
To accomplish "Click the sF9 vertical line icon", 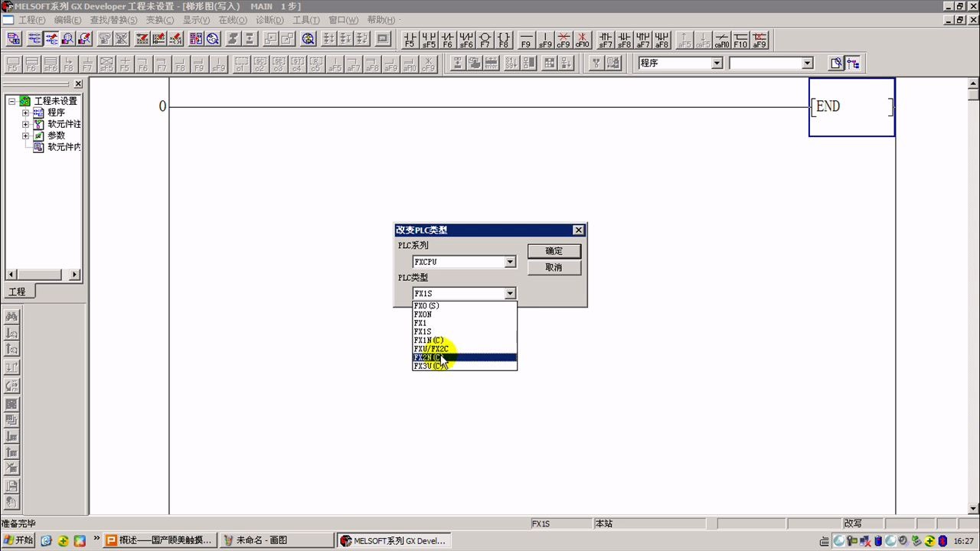I will [x=545, y=39].
